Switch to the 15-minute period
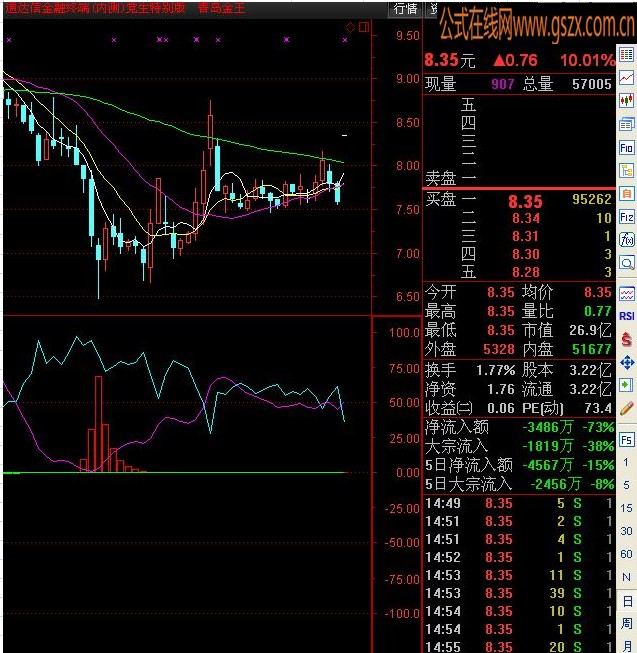Screen dimensions: 637x653 pos(626,508)
